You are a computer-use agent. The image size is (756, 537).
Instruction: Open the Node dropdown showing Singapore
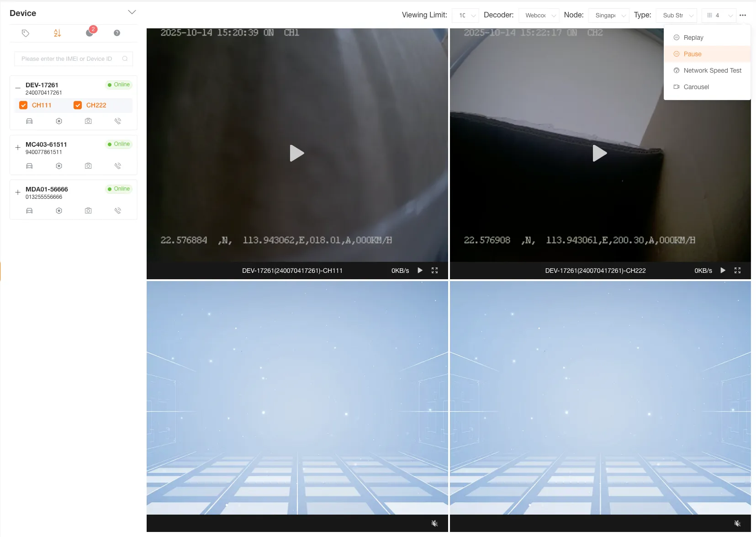coord(608,15)
